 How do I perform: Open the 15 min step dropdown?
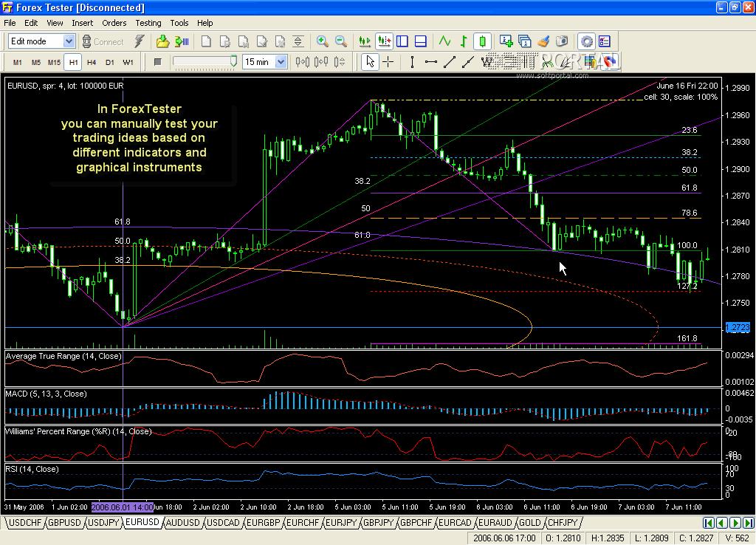281,62
